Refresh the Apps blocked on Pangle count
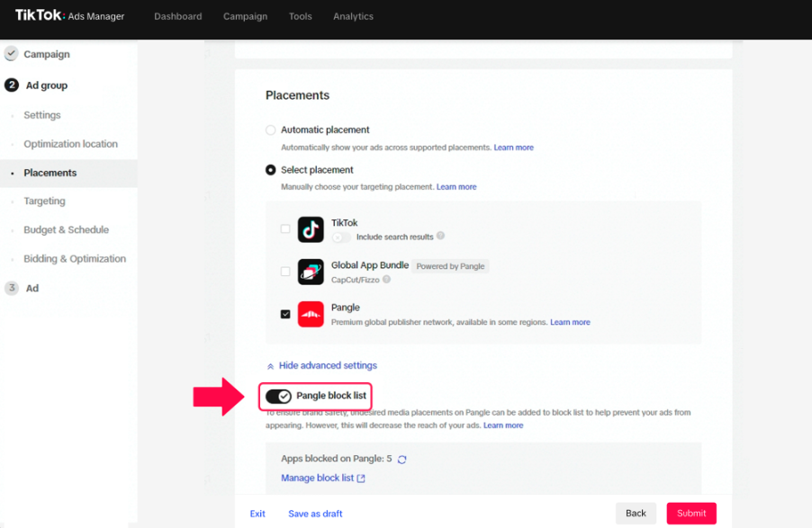 tap(401, 459)
